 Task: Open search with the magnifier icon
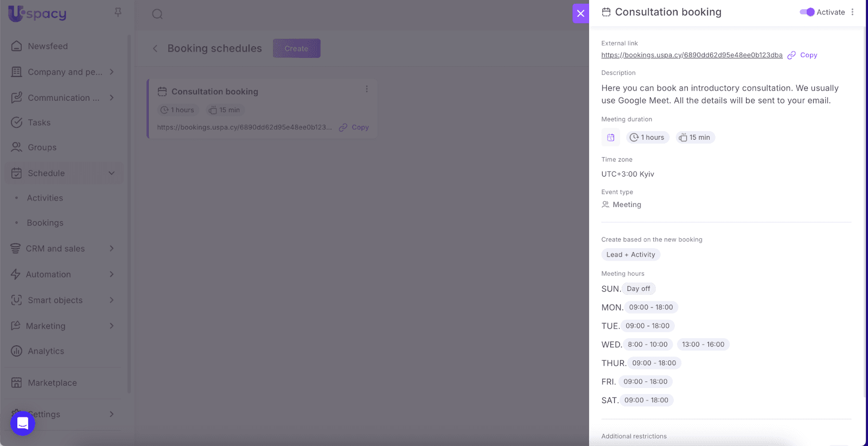pos(157,14)
